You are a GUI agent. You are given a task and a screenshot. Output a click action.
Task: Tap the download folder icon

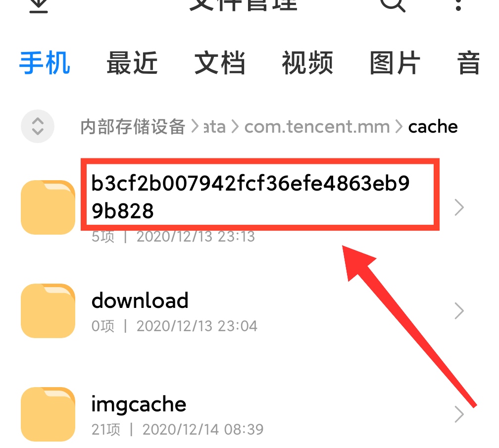point(48,310)
